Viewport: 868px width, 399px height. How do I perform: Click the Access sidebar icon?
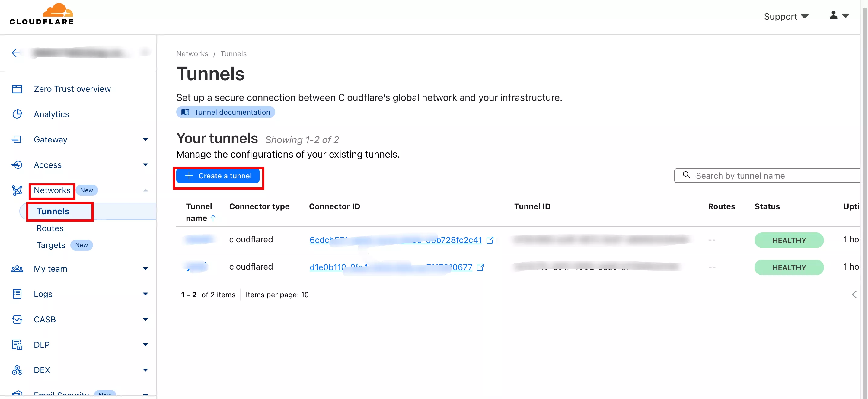(17, 164)
